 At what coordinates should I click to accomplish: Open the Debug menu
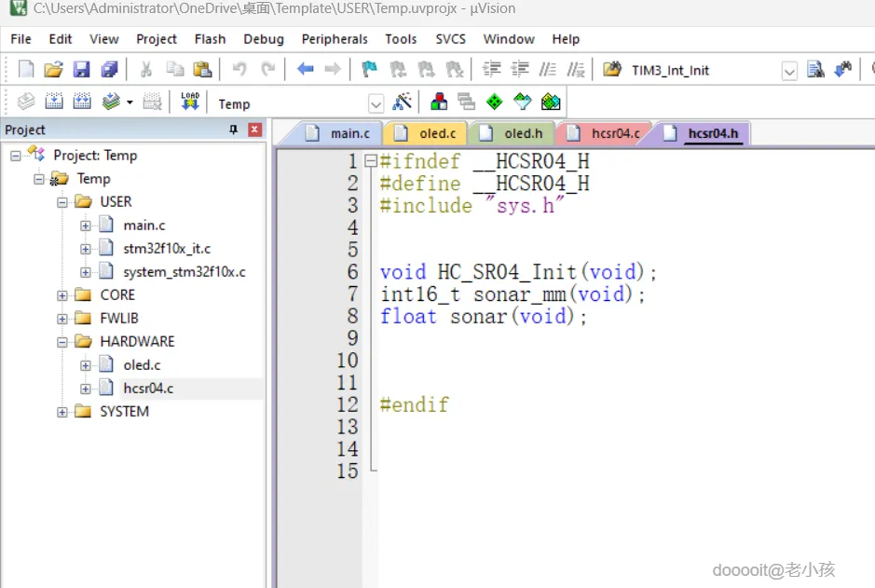pos(264,39)
